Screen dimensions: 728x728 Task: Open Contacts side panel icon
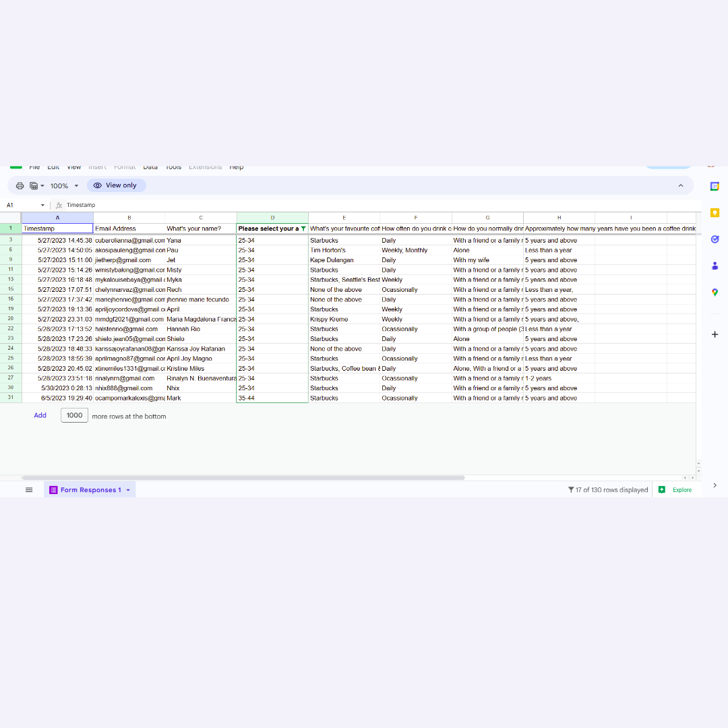[x=715, y=266]
